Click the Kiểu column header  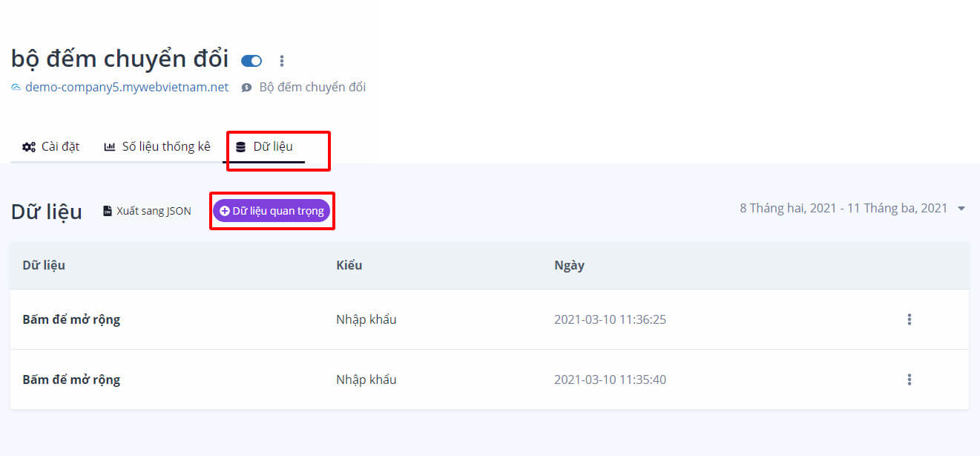click(349, 265)
